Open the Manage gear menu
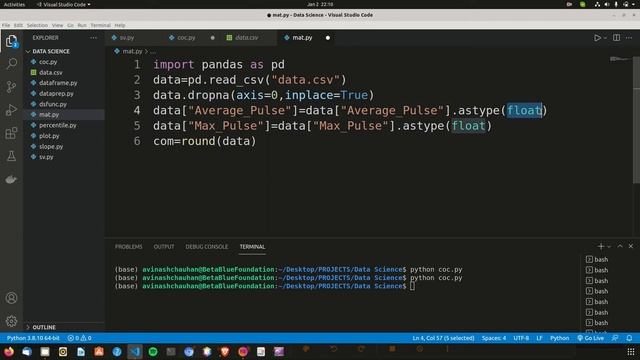 11,321
